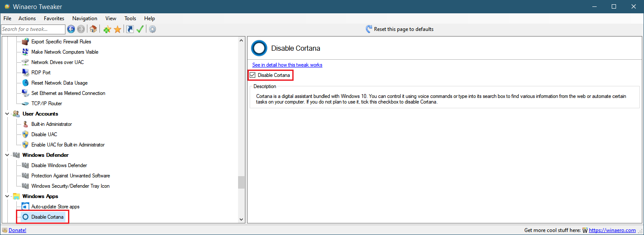Open the File menu
The image size is (644, 235).
(x=7, y=18)
